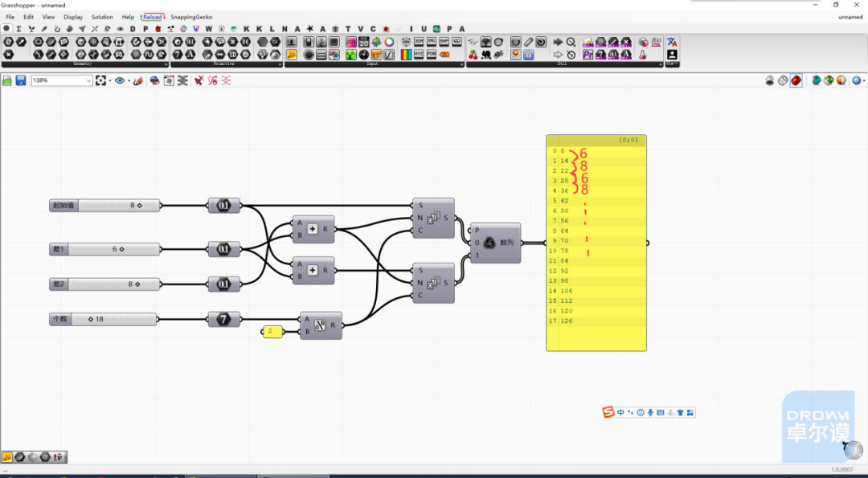Toggle No Preview mode icon

(770, 81)
